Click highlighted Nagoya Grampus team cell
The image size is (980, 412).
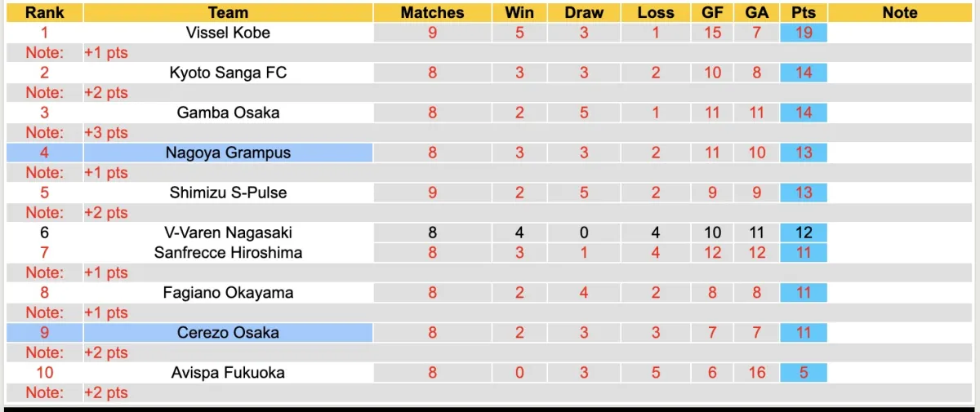click(x=228, y=153)
